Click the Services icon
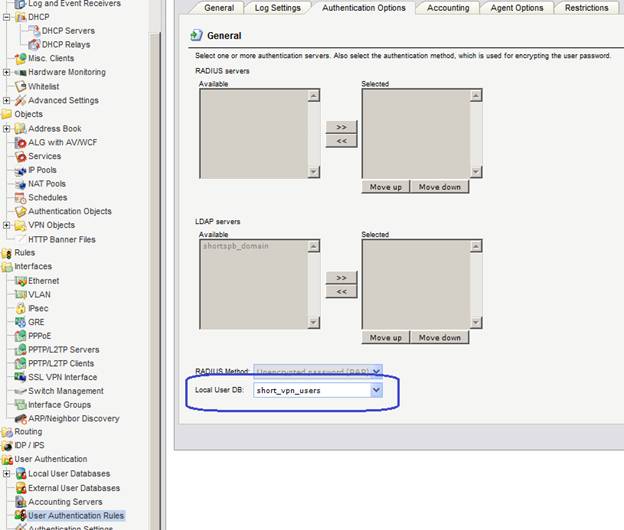Image resolution: width=624 pixels, height=530 pixels. [x=20, y=156]
